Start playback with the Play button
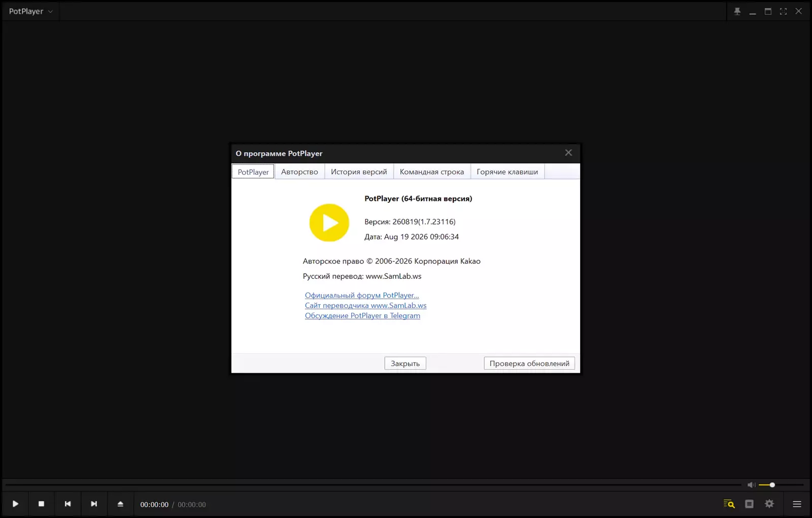Image resolution: width=812 pixels, height=518 pixels. [x=16, y=504]
